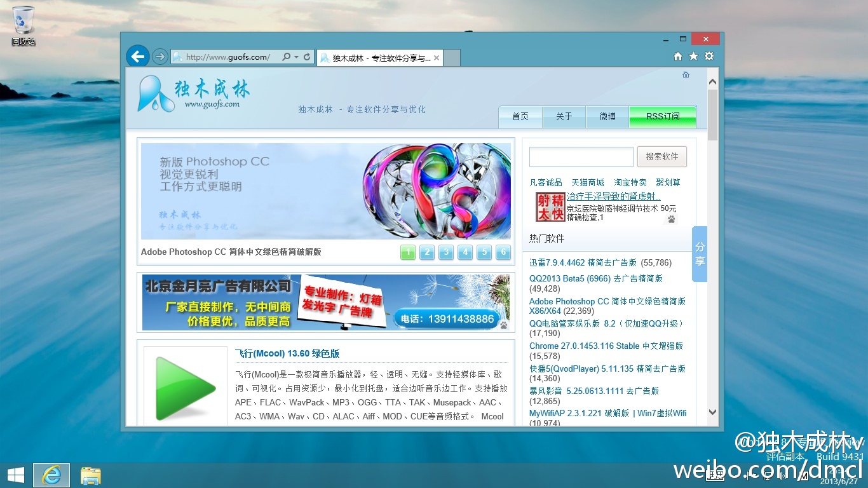Focus the software search input box

coord(581,157)
